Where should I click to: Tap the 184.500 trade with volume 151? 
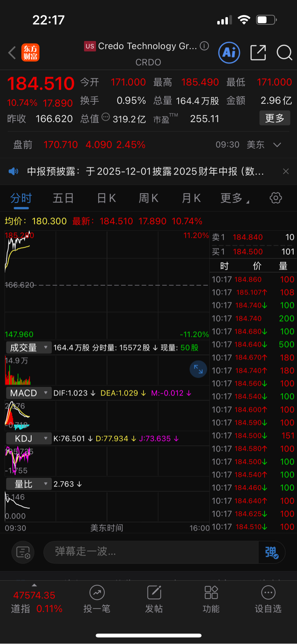click(x=253, y=436)
